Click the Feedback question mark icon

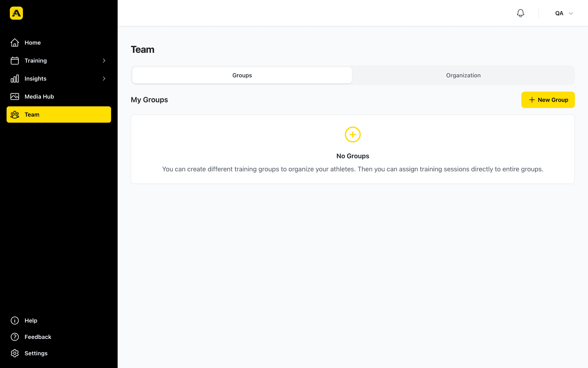pyautogui.click(x=15, y=337)
